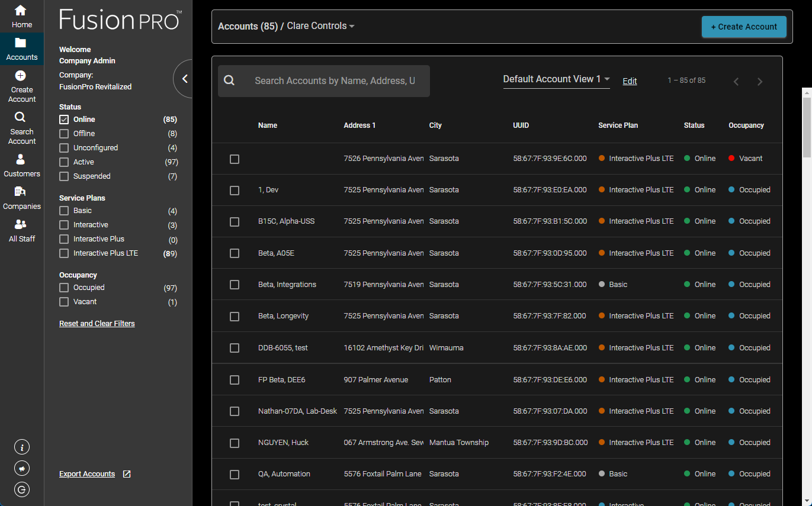Check the Interactive Plus LTE service plan filter
The height and width of the screenshot is (506, 812).
pyautogui.click(x=63, y=253)
